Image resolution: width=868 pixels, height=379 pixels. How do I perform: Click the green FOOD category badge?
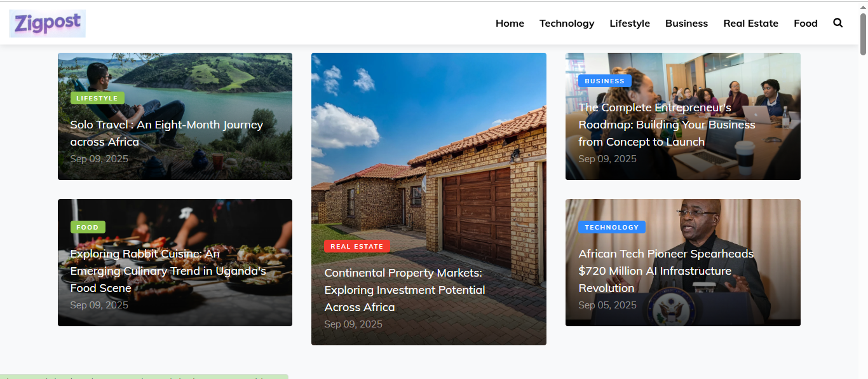[88, 228]
